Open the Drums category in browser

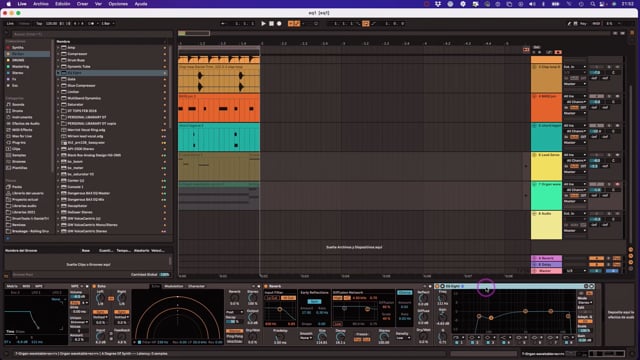[x=18, y=111]
